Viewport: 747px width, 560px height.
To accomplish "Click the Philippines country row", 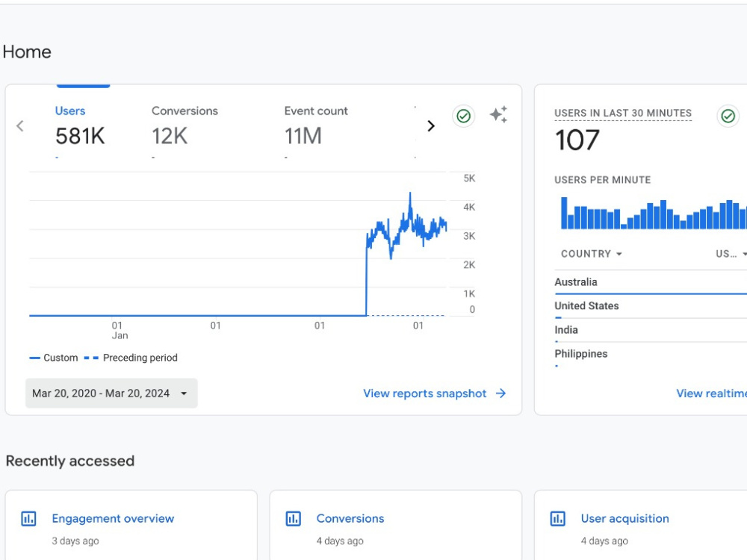I will [651, 354].
